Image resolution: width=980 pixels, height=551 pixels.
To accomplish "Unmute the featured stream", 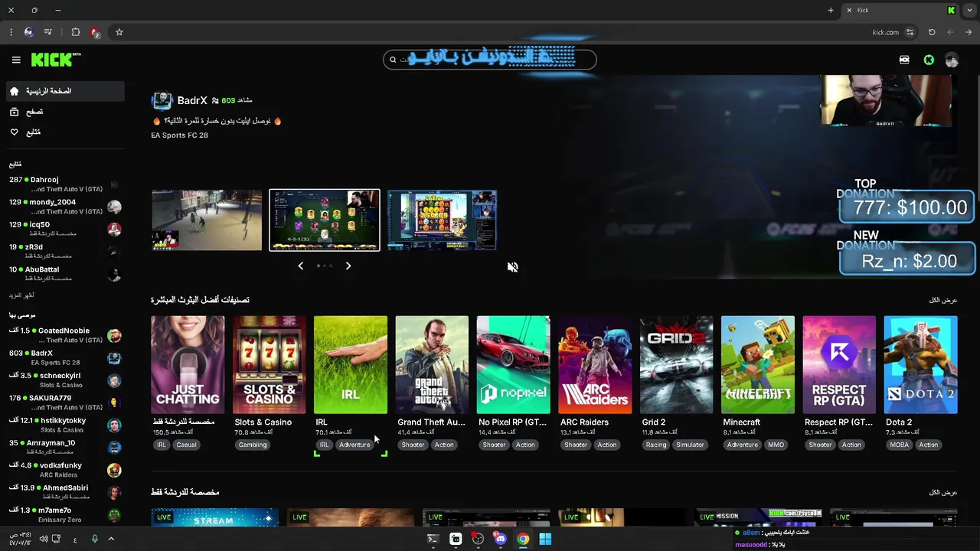I will [x=512, y=267].
